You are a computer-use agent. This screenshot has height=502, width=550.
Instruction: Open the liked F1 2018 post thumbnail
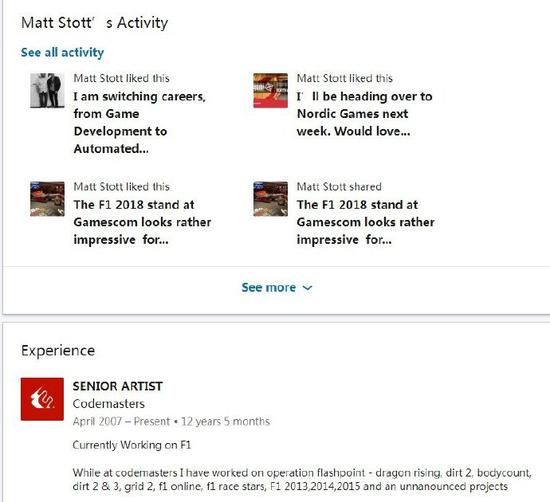pos(47,199)
